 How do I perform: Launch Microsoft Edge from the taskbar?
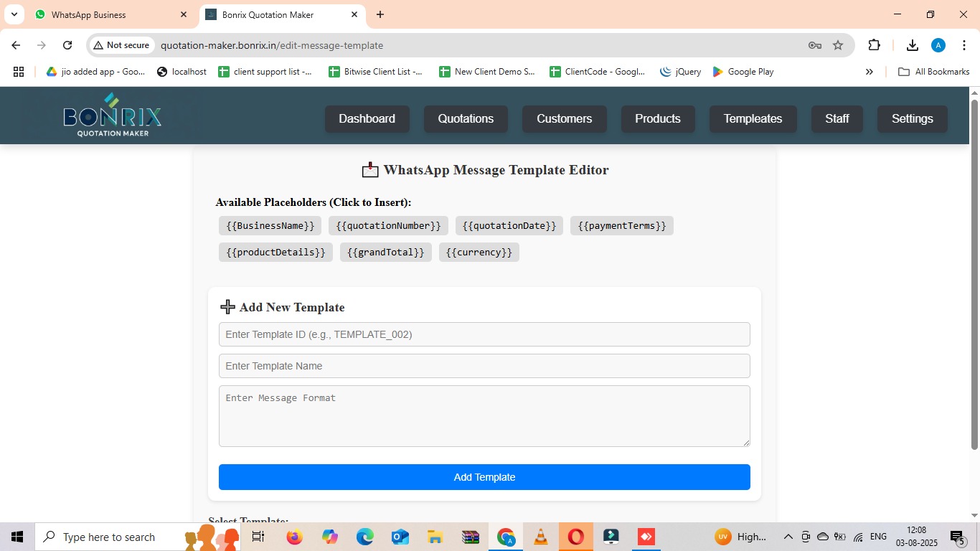point(364,537)
